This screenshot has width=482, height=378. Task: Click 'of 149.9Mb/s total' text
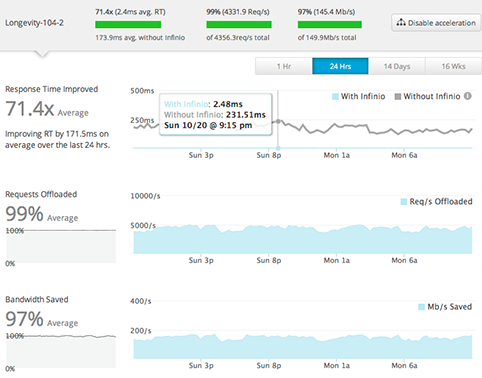click(327, 38)
